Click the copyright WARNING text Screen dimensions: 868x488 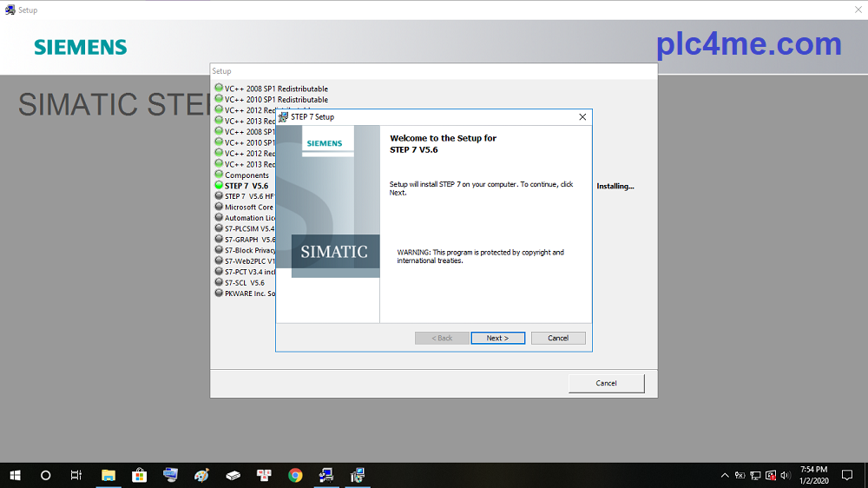click(x=480, y=256)
